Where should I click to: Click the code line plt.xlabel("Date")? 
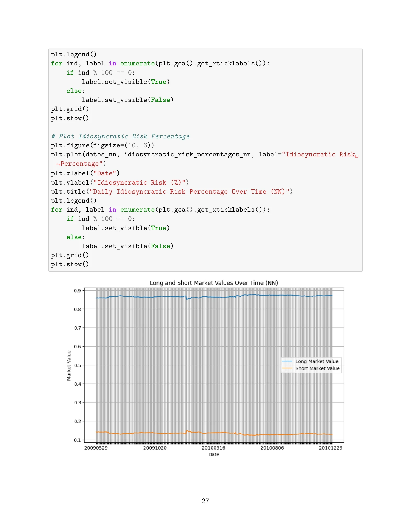point(85,173)
